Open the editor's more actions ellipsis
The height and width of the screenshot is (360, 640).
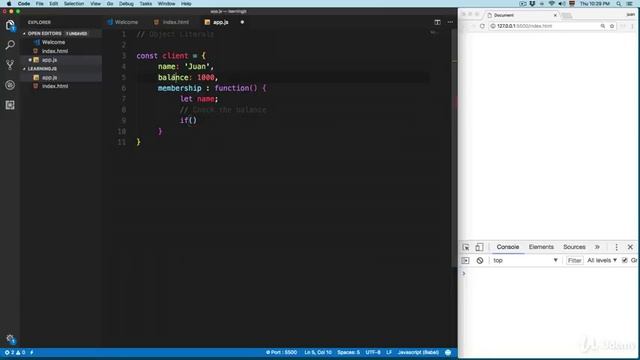(450, 22)
